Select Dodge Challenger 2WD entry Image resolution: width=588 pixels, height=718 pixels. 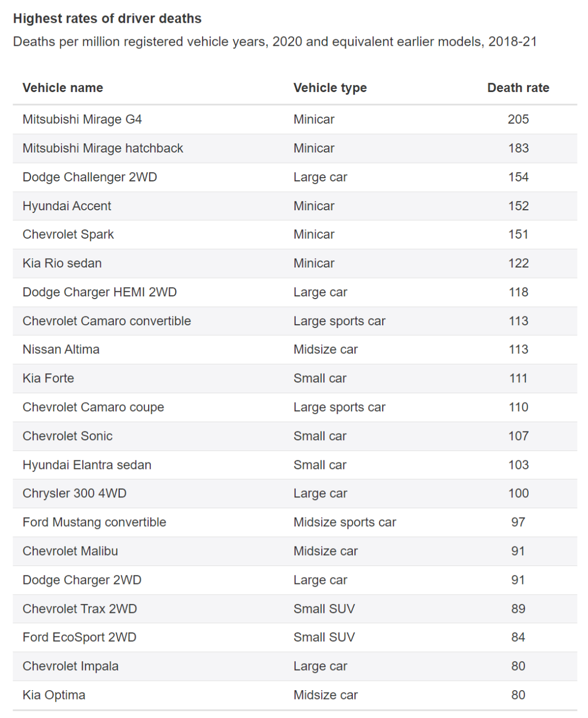(90, 177)
